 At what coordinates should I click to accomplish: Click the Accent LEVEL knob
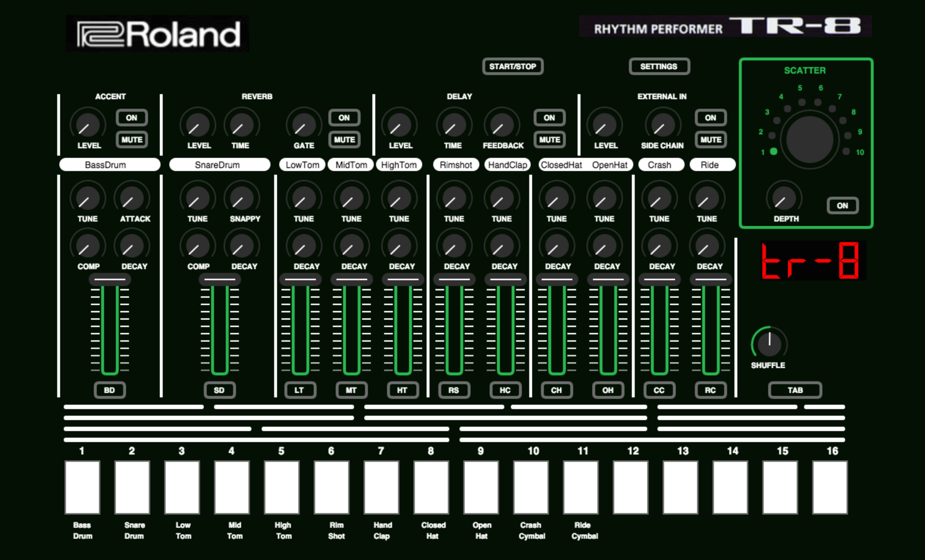[x=88, y=125]
